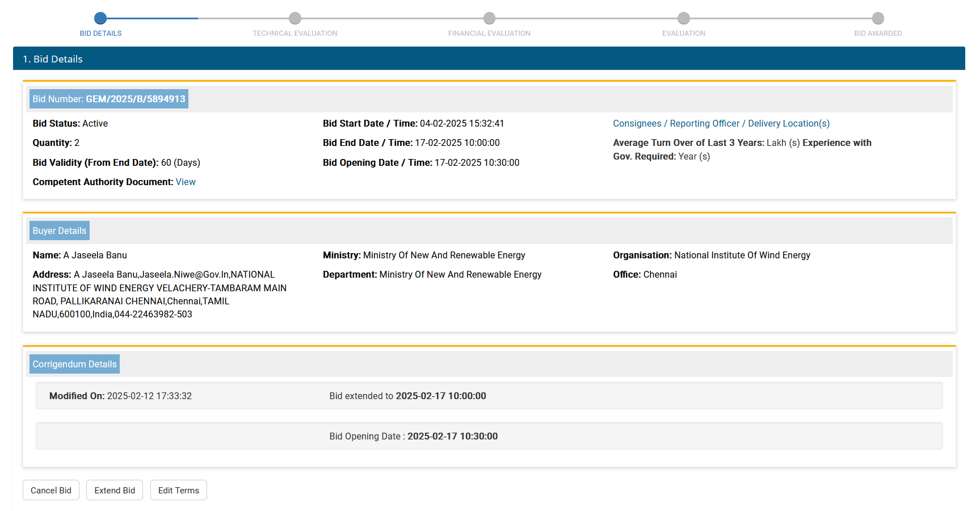Image resolution: width=980 pixels, height=511 pixels.
Task: Click the blue Bid Details step circle
Action: (100, 18)
